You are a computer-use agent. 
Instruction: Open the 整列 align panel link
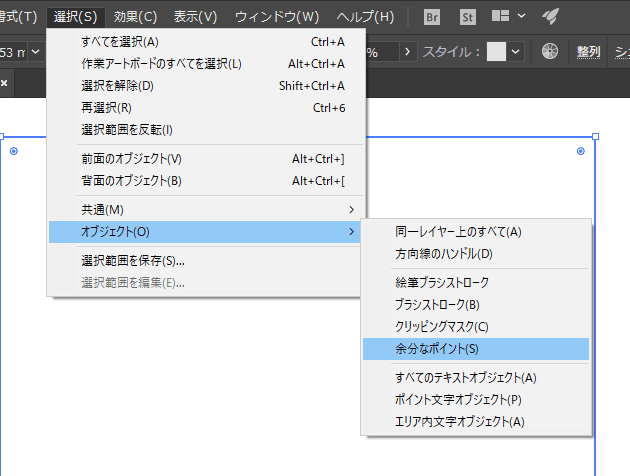[589, 52]
